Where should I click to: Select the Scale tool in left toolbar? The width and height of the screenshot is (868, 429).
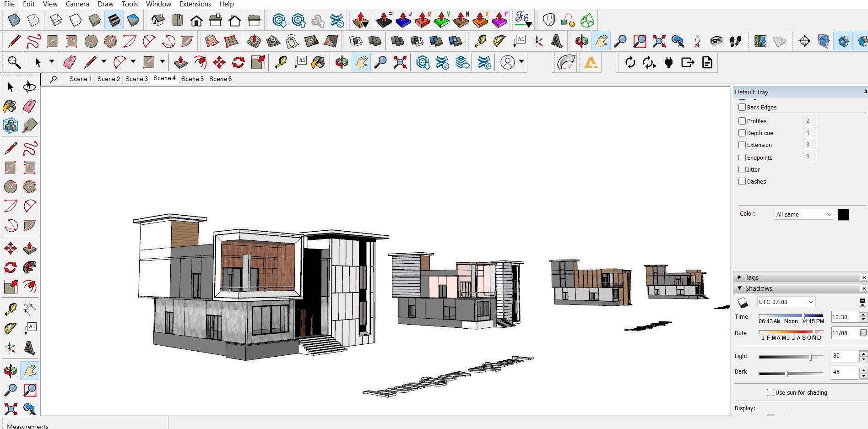pyautogui.click(x=10, y=287)
